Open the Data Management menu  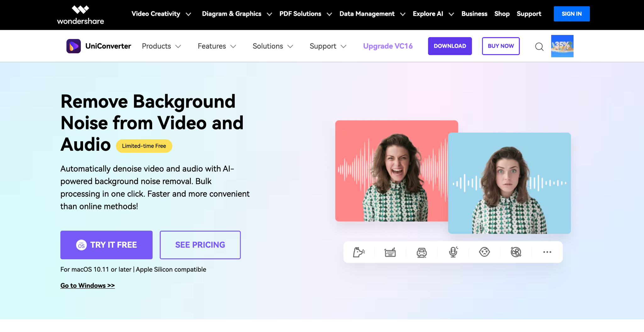point(367,14)
